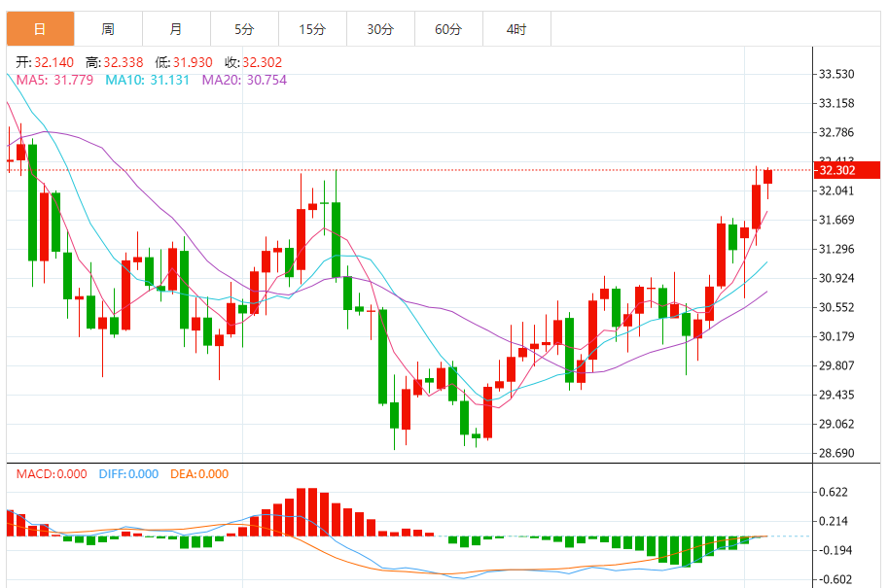Click the latest red candlestick at 32.302
The height and width of the screenshot is (588, 888).
(768, 177)
